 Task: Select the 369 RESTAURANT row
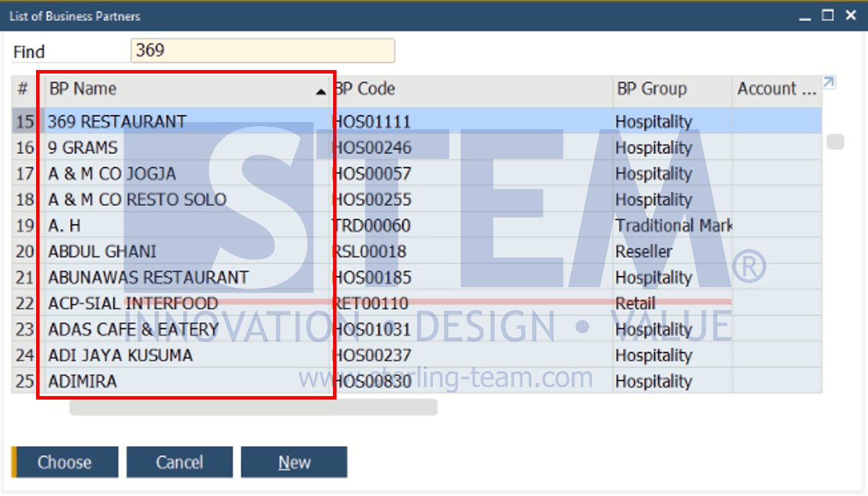point(417,121)
